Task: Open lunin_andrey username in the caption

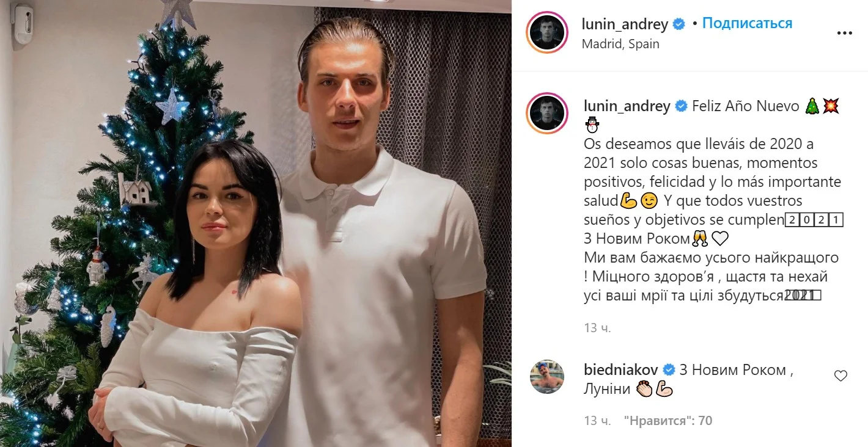Action: click(627, 106)
